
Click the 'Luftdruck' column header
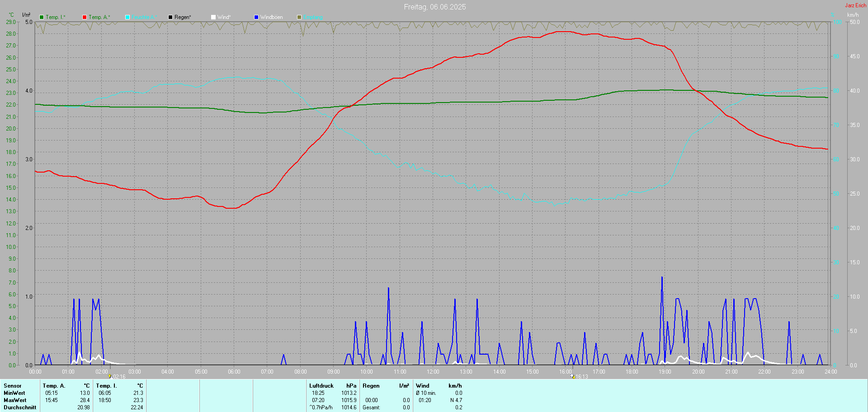321,386
